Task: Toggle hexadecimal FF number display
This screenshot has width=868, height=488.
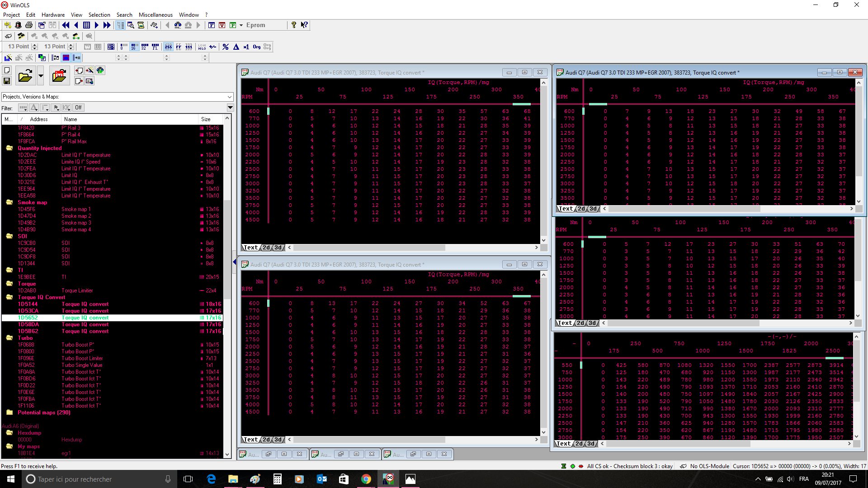Action: point(179,47)
